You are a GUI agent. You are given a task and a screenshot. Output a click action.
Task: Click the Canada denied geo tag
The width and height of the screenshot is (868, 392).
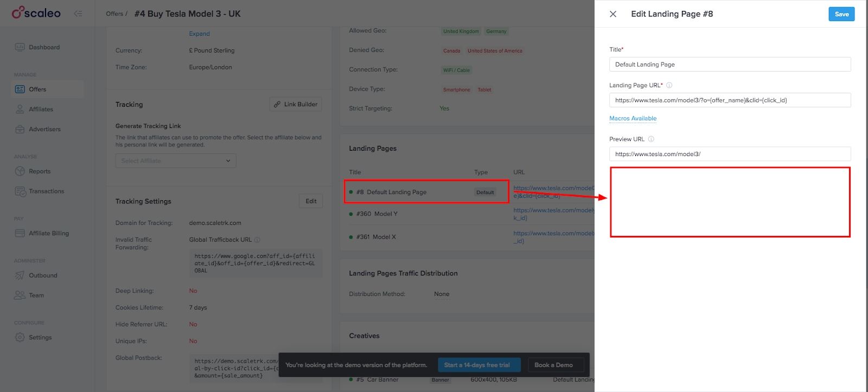[x=451, y=51]
